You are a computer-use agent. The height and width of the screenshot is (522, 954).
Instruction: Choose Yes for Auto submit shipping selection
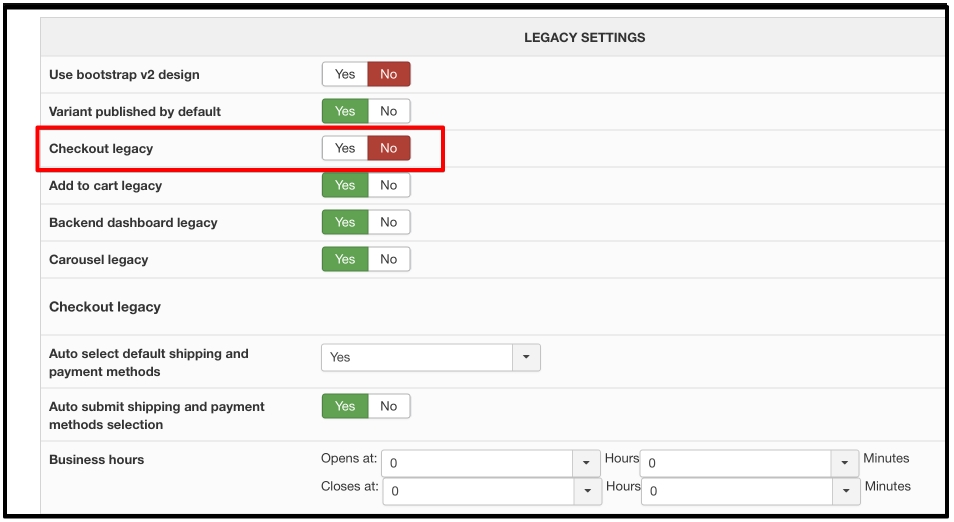tap(345, 406)
